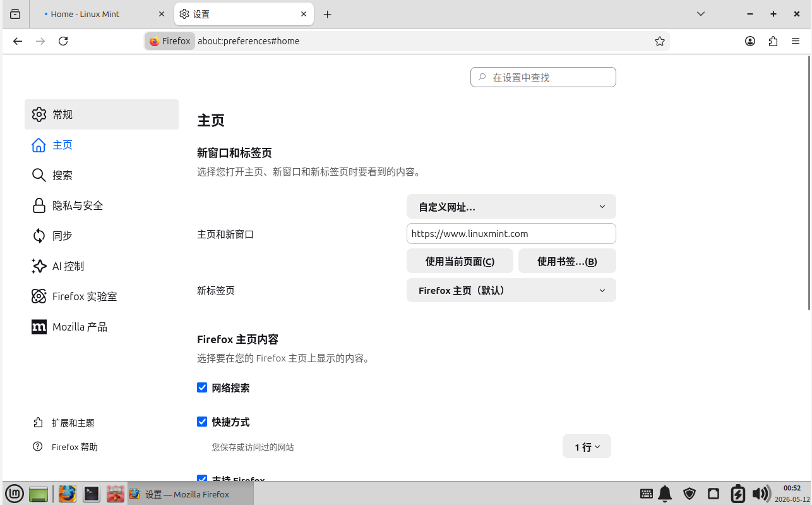
Task: Go back with the back arrow
Action: tap(18, 41)
